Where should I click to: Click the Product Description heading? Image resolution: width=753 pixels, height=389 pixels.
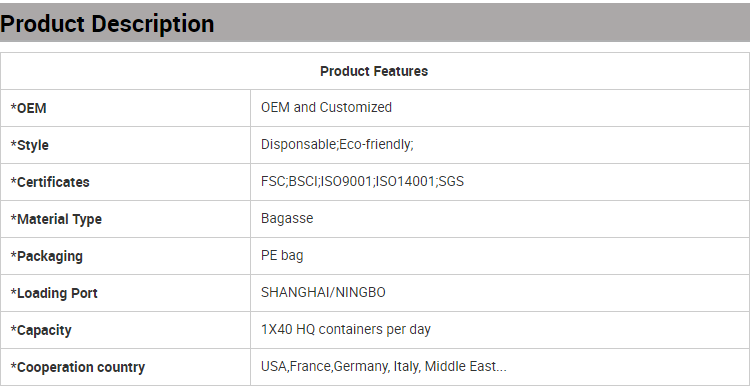107,24
